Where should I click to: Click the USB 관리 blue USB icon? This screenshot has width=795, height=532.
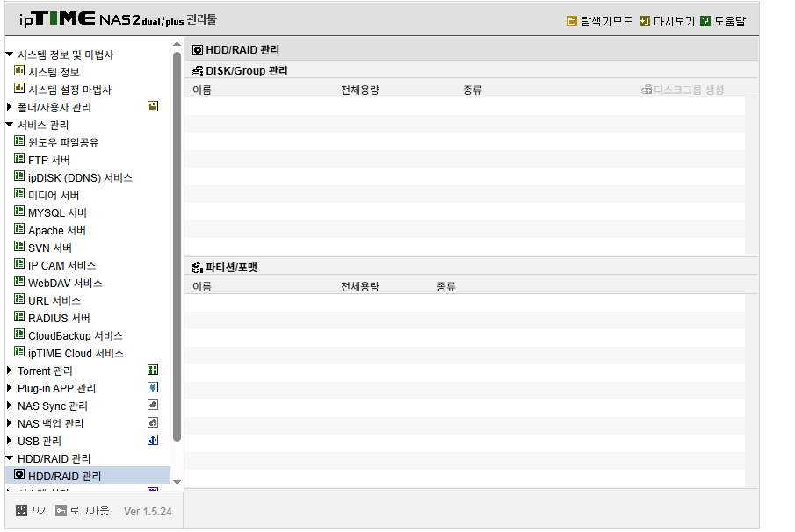153,440
